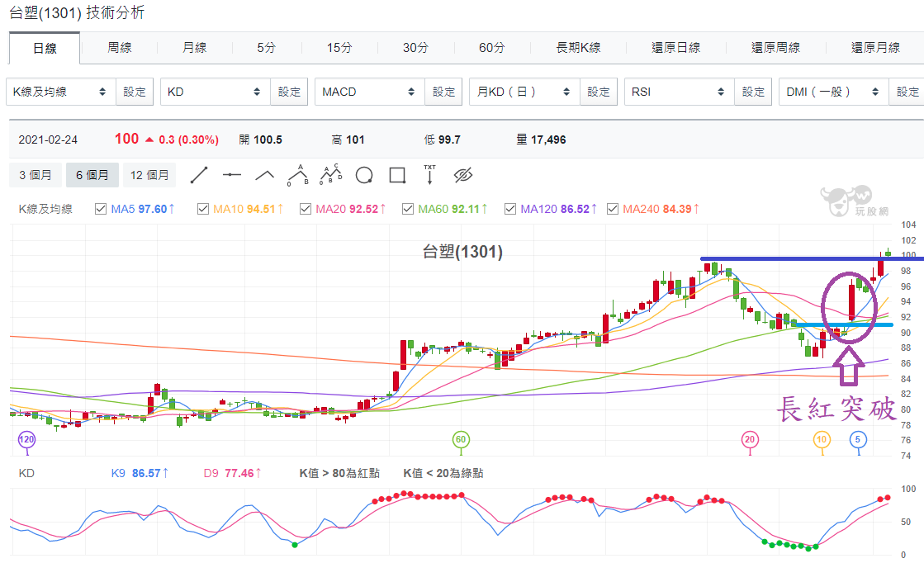Click the volume value 17,496

pyautogui.click(x=548, y=140)
